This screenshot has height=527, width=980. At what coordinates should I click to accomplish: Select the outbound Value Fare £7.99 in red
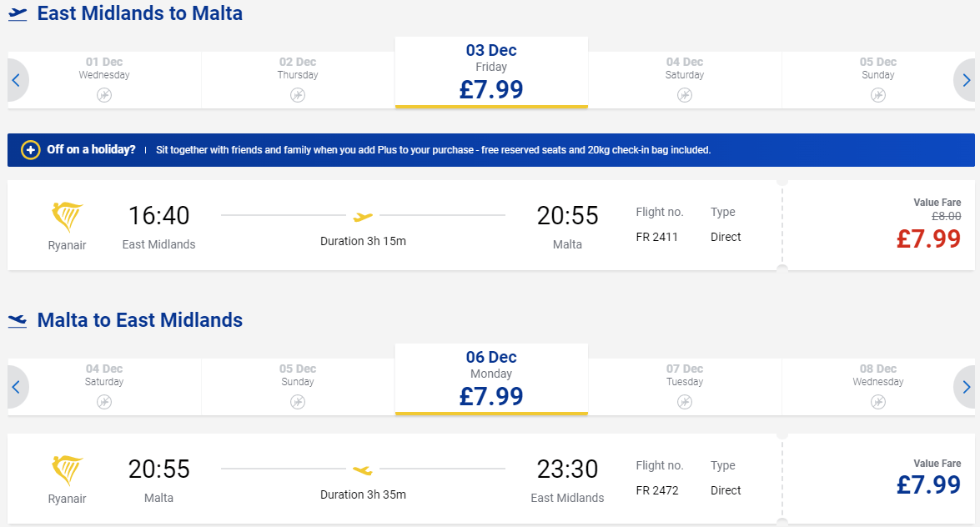(928, 238)
